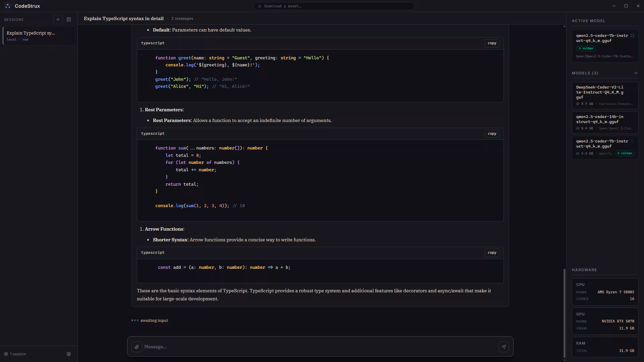Image resolution: width=644 pixels, height=362 pixels.
Task: Copy the arrow function code block
Action: (492, 253)
